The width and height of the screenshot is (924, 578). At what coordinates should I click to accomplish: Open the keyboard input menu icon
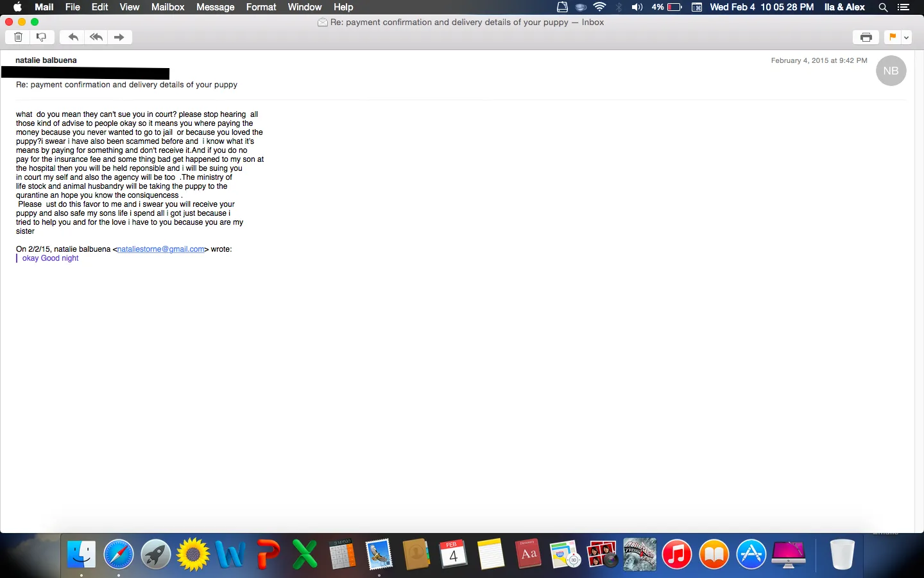click(696, 7)
